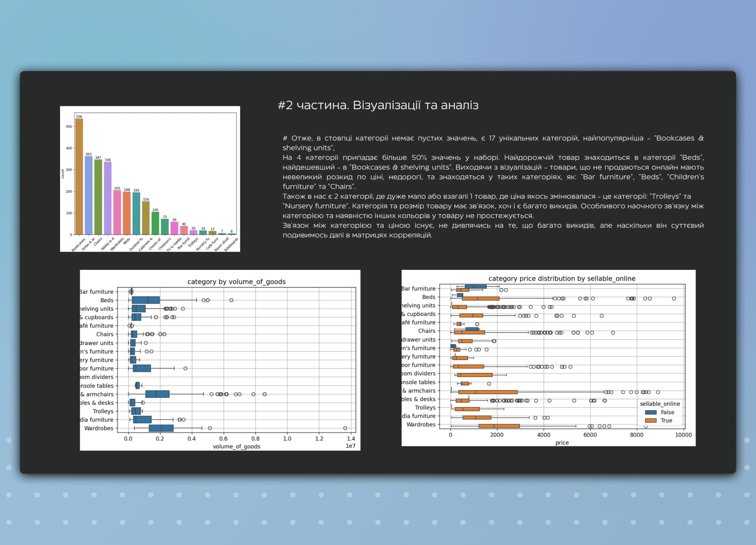
Task: Select the Beds blue box in the volume chart
Action: (146, 300)
